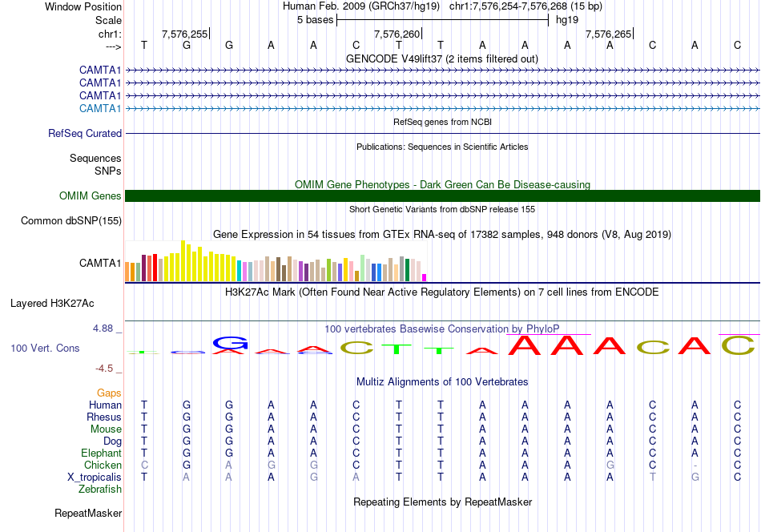Click the 7,576,260 ruler position marker
The image size is (761, 532).
pyautogui.click(x=397, y=34)
